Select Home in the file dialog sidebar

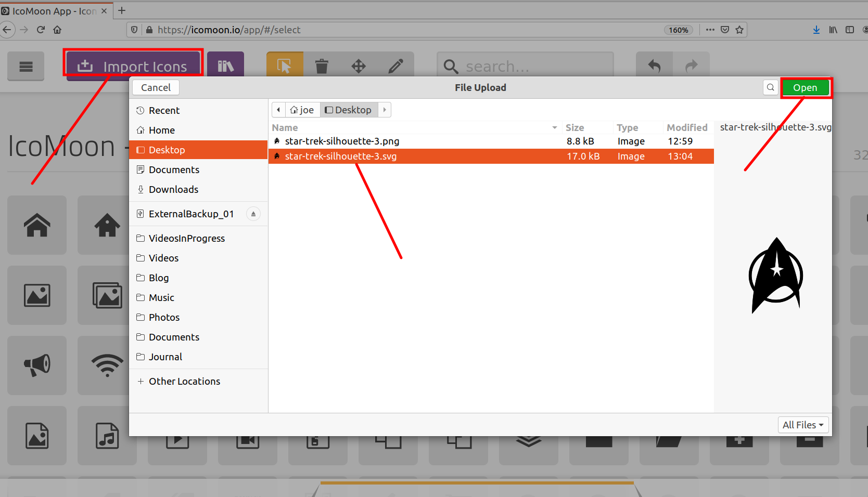click(198, 130)
